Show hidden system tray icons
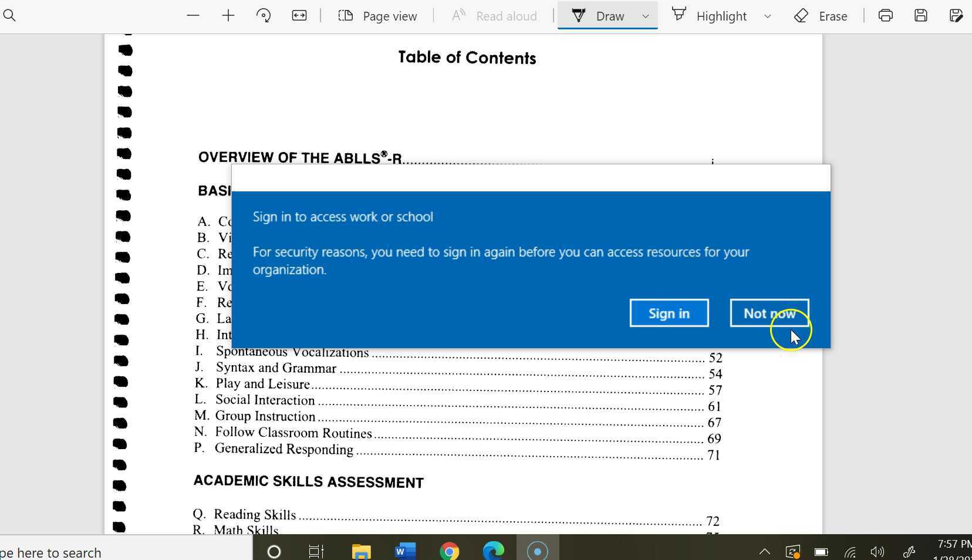 pos(764,551)
